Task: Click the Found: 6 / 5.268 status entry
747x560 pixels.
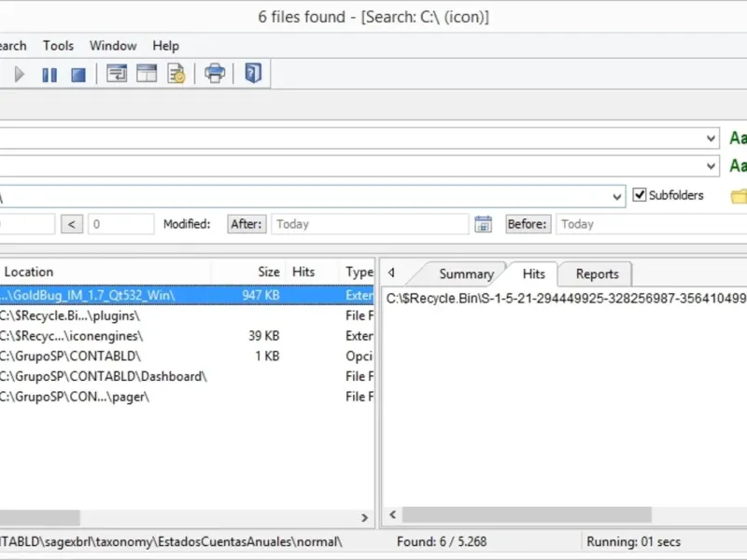Action: (442, 542)
